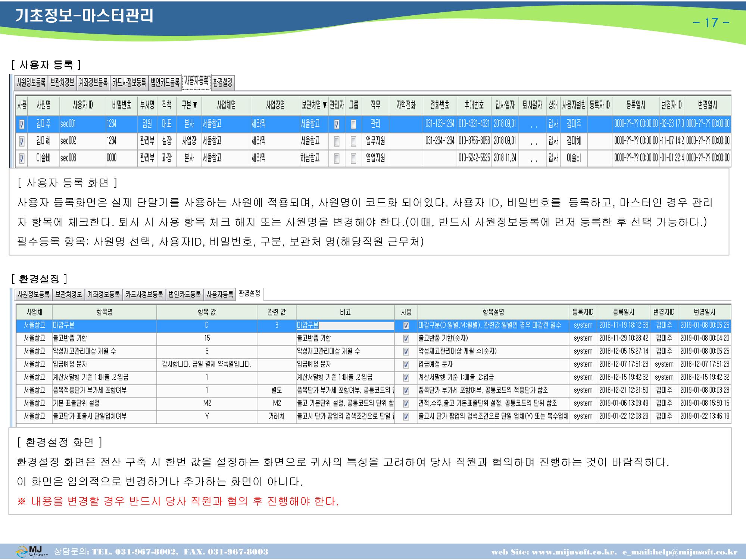746x560 pixels.
Task: Switch to 환경설정 tab in 사용자 등록 section
Action: tap(223, 83)
